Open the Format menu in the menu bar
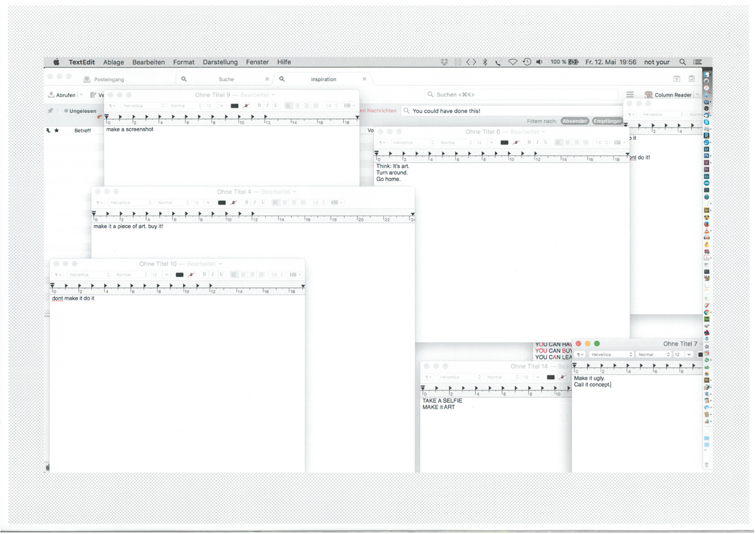The image size is (756, 534). click(x=183, y=62)
